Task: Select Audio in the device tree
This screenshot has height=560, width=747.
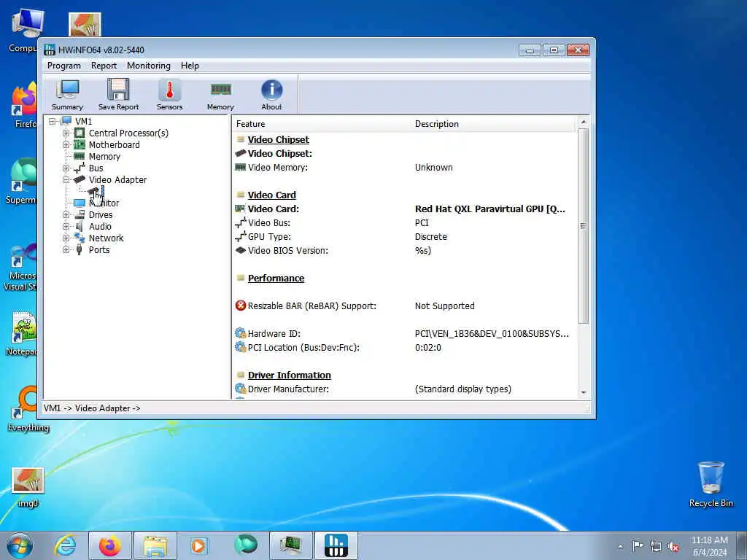Action: pyautogui.click(x=100, y=227)
